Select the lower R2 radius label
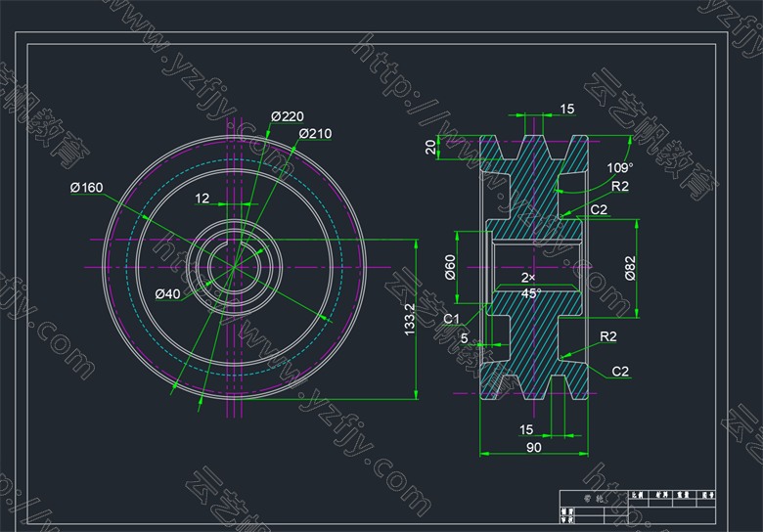This screenshot has height=532, width=763. (x=608, y=336)
